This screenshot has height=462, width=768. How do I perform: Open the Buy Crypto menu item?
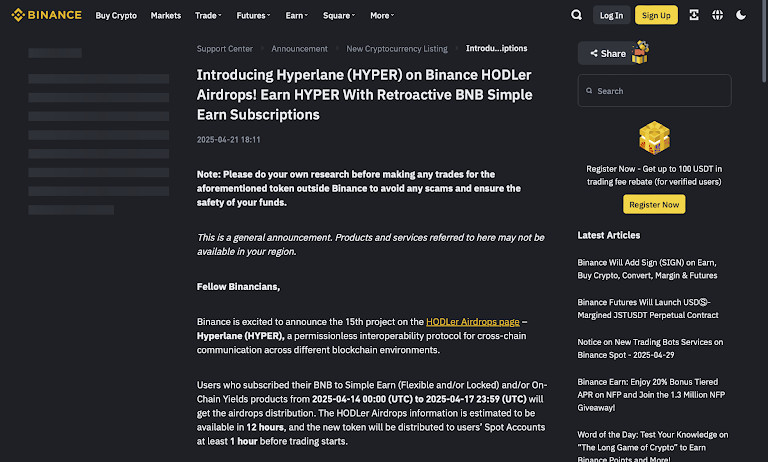point(116,15)
